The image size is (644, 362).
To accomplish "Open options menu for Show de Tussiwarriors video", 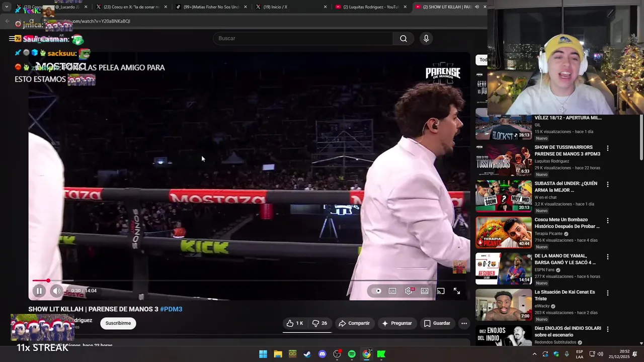I will coord(608,148).
